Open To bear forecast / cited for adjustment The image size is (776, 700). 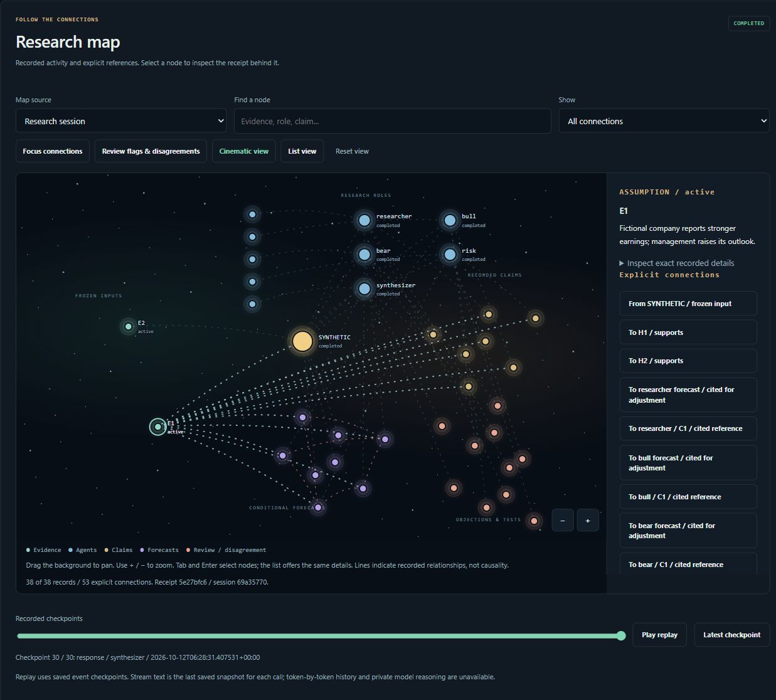pyautogui.click(x=688, y=531)
